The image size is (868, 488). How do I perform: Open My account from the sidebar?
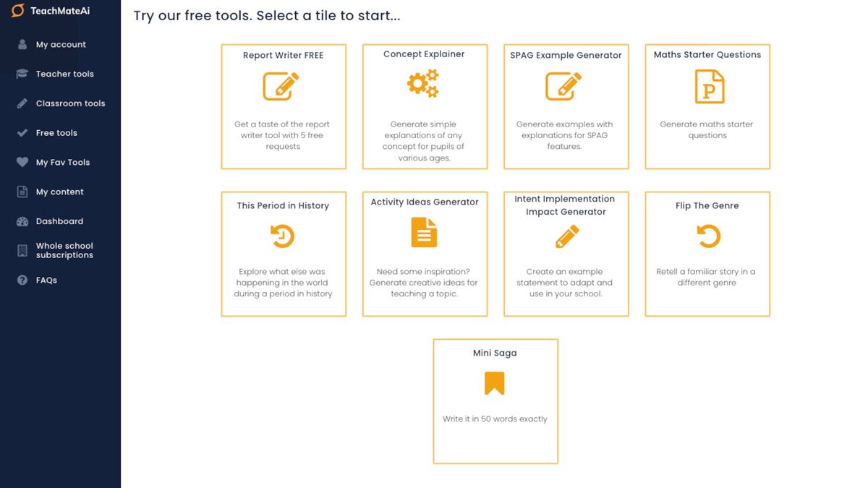pos(60,44)
